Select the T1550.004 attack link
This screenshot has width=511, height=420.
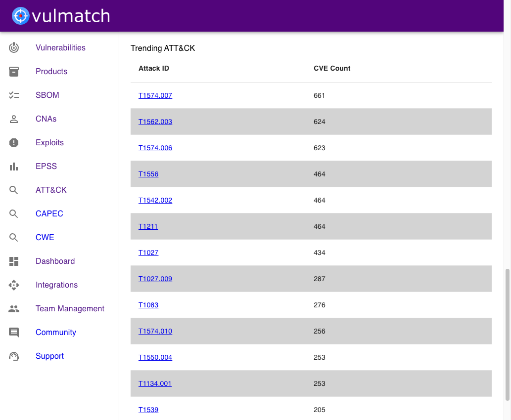pos(155,357)
